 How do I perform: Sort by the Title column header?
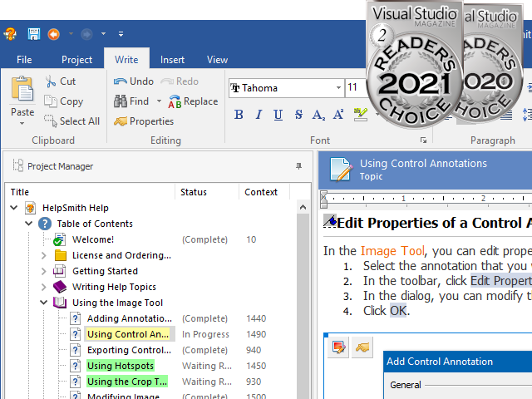point(91,192)
